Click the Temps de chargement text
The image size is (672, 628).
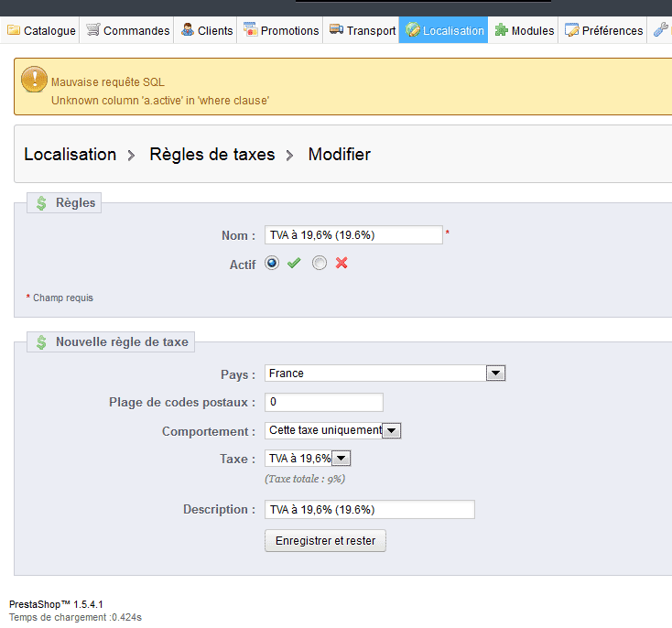(x=75, y=617)
